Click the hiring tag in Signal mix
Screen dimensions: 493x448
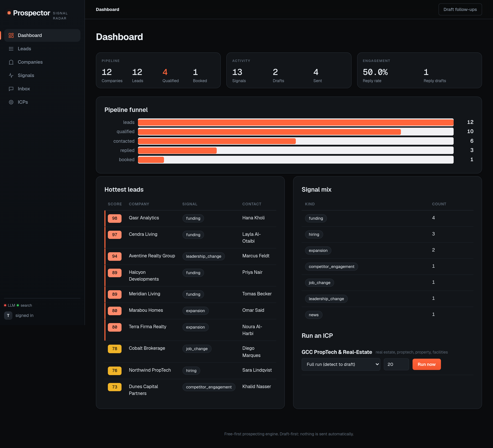pos(314,234)
